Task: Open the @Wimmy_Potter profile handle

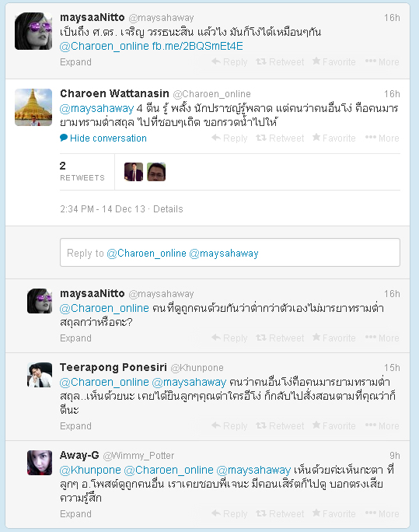Action: coord(138,456)
